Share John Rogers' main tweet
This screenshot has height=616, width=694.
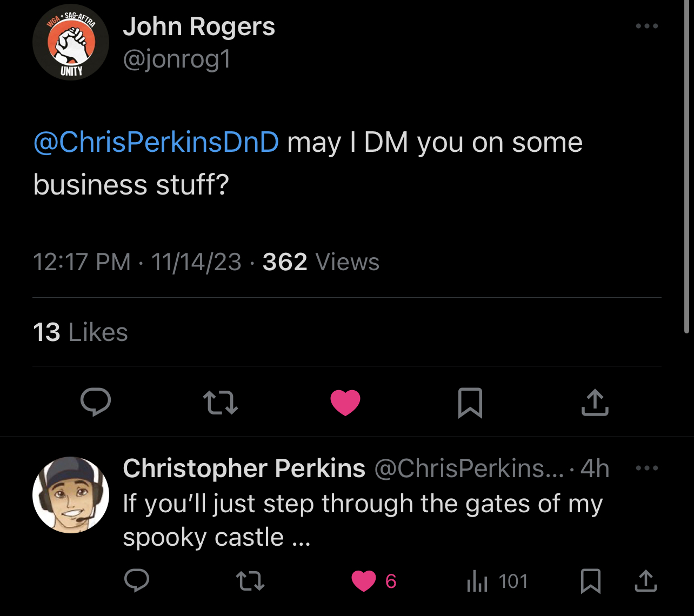point(595,403)
